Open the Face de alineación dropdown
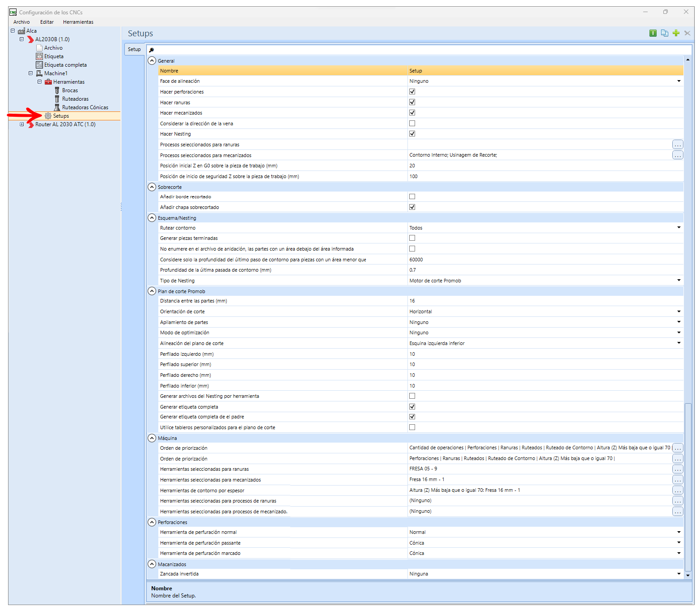 [679, 81]
